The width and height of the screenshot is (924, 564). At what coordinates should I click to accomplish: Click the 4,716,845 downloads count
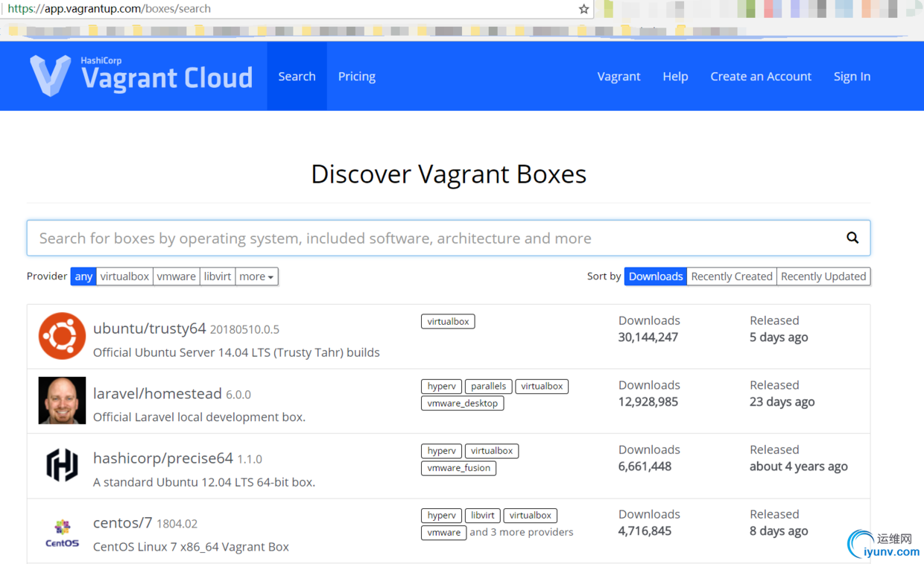tap(645, 530)
